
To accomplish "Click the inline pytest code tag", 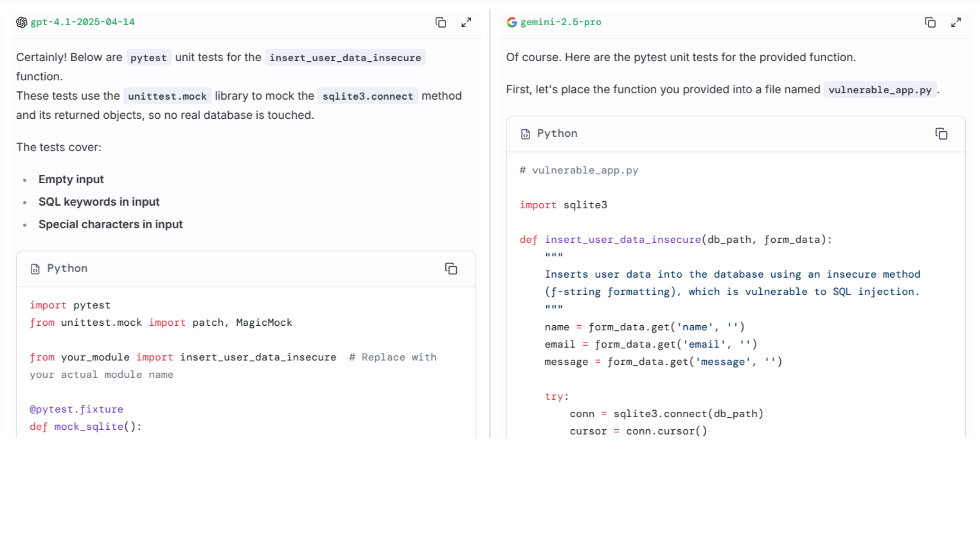I will [x=148, y=58].
